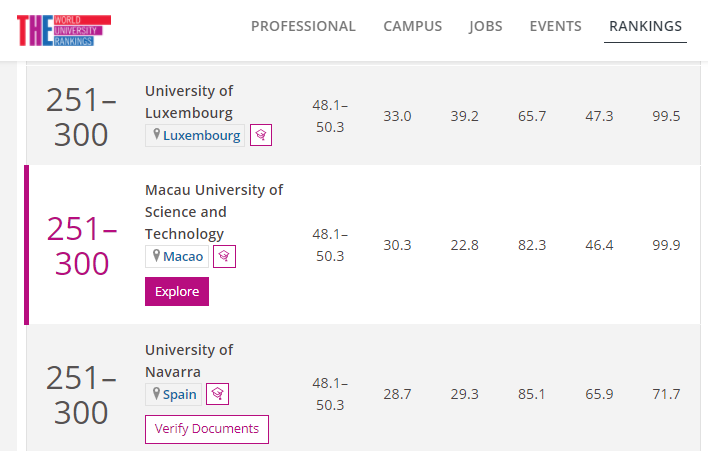Open the Campus menu item
The image size is (708, 451).
coord(413,26)
